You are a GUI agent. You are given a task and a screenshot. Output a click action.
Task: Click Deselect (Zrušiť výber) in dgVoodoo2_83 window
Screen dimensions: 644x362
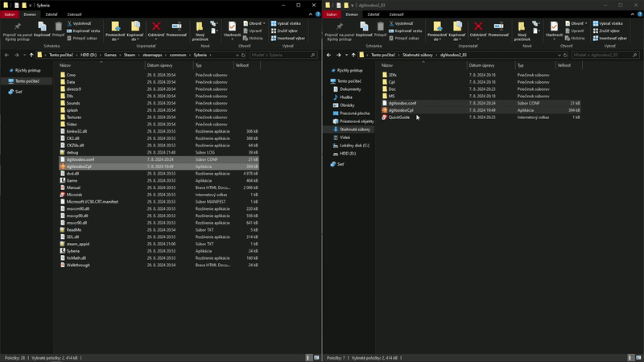606,31
